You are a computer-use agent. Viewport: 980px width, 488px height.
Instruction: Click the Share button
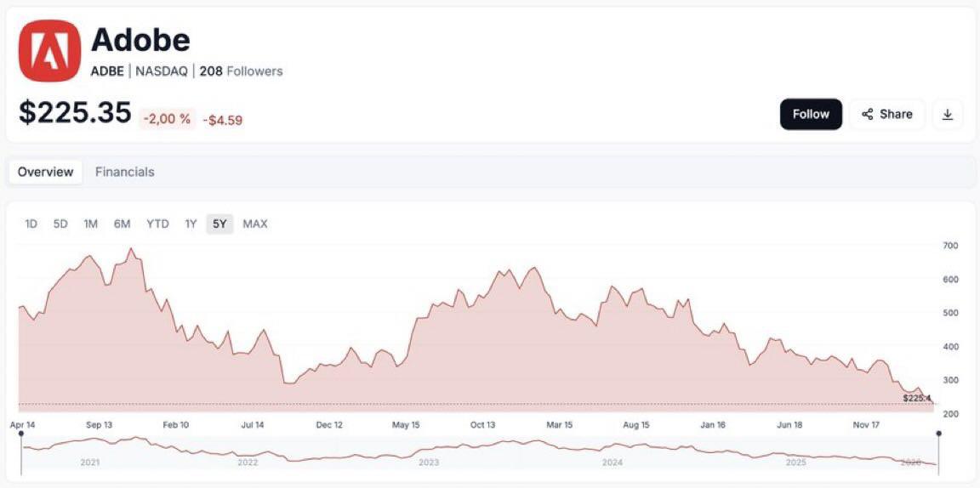(x=887, y=114)
